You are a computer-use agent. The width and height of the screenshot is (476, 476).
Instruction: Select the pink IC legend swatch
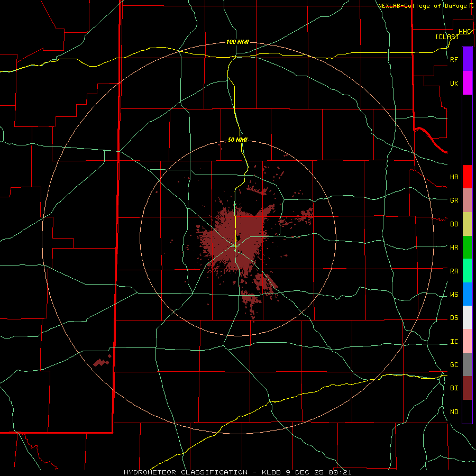467,341
